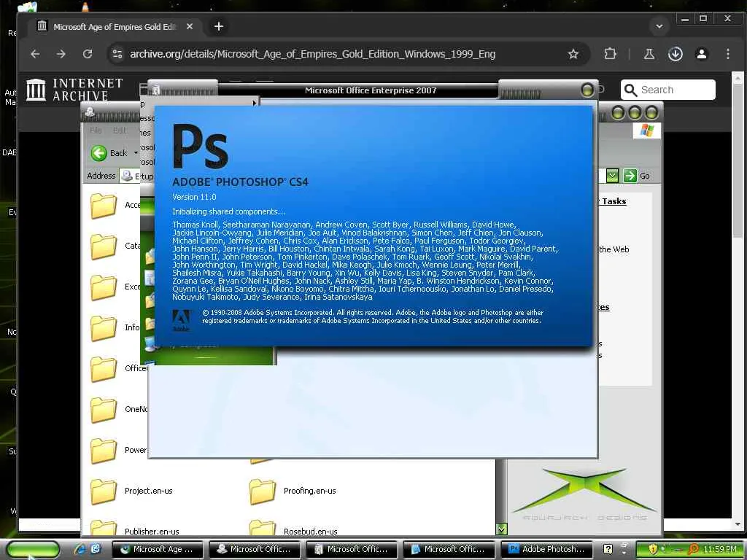Open the Publisher.en-us folder

click(x=135, y=529)
